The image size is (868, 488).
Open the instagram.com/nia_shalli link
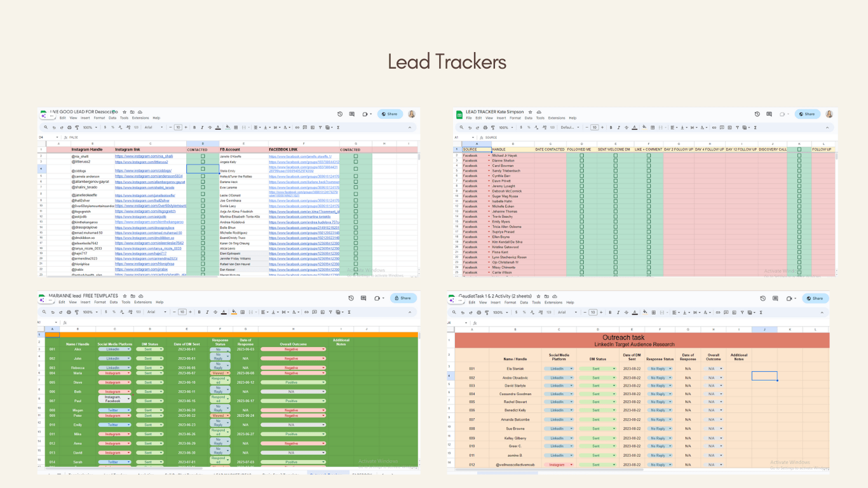tap(144, 156)
